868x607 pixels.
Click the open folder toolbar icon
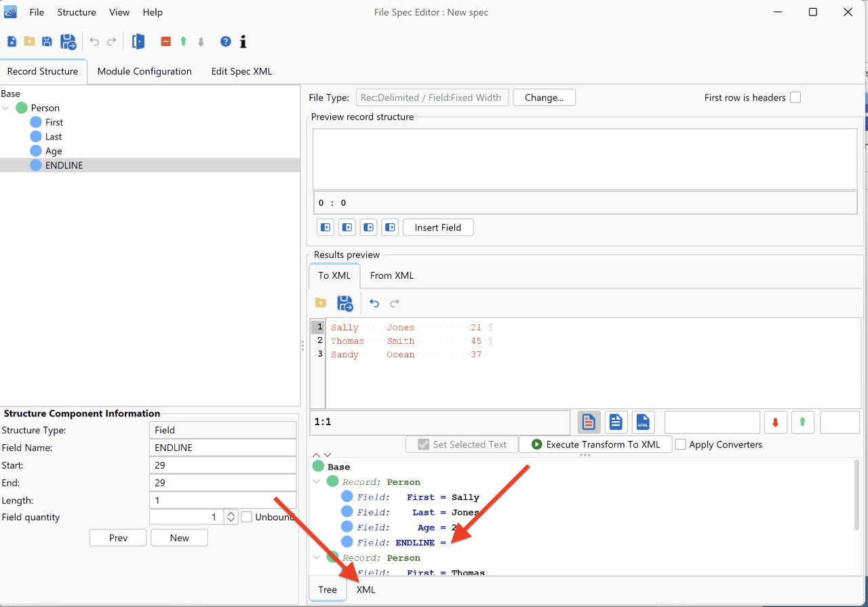29,42
